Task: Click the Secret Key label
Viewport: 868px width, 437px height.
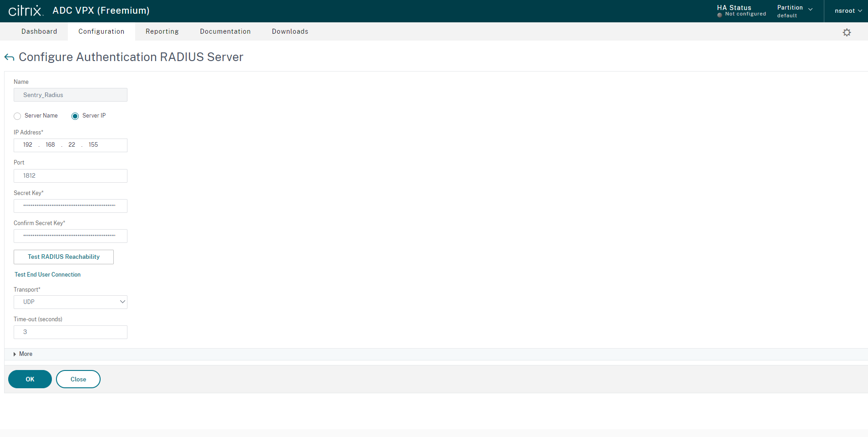Action: 27,193
